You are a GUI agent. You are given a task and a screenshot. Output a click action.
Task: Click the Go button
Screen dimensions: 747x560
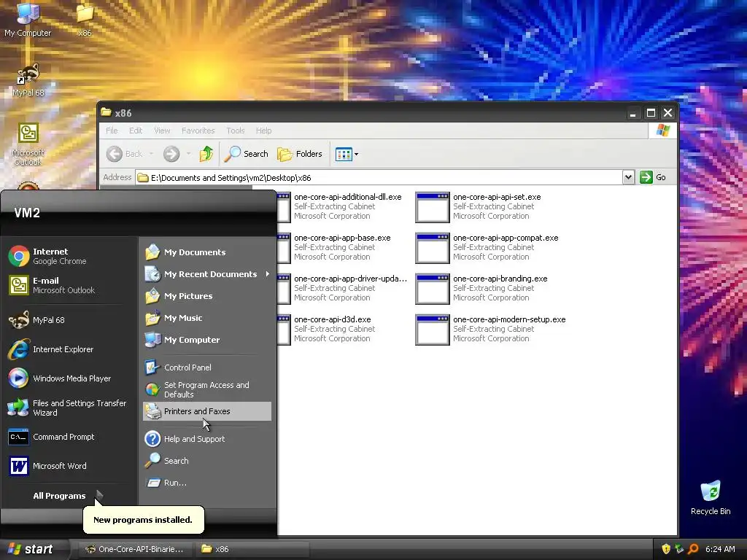(x=654, y=177)
